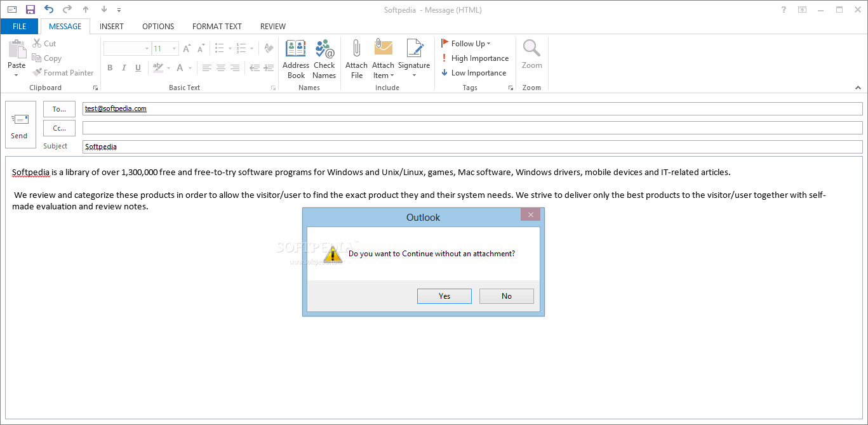Open the font size dropdown showing 11
This screenshot has width=868, height=425.
[x=165, y=49]
